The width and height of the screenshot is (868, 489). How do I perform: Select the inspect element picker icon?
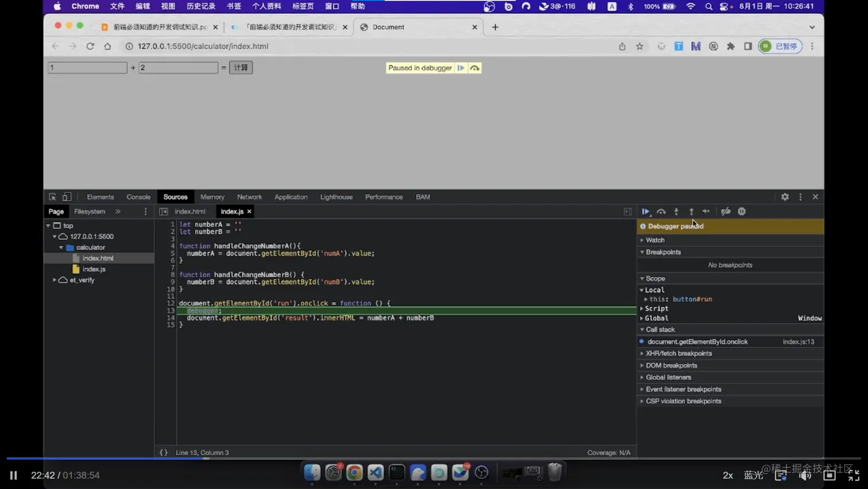click(52, 197)
